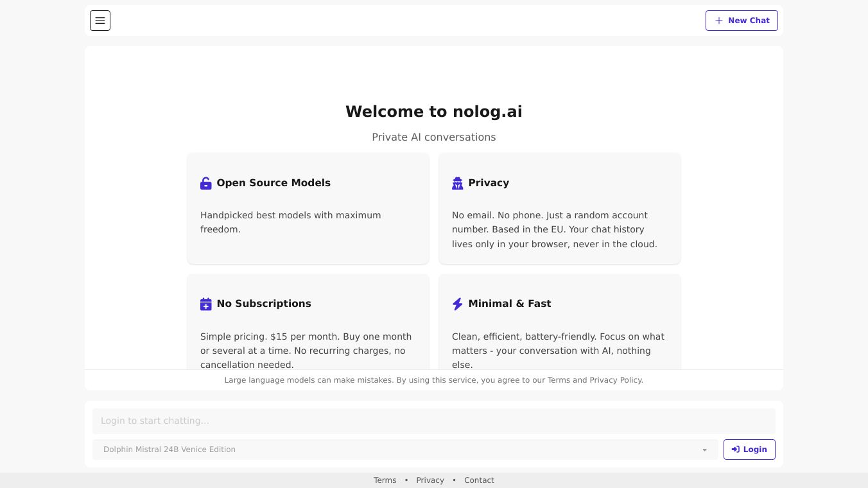The image size is (868, 488).
Task: Click the Minimal & Fast lightning icon
Action: click(x=457, y=304)
